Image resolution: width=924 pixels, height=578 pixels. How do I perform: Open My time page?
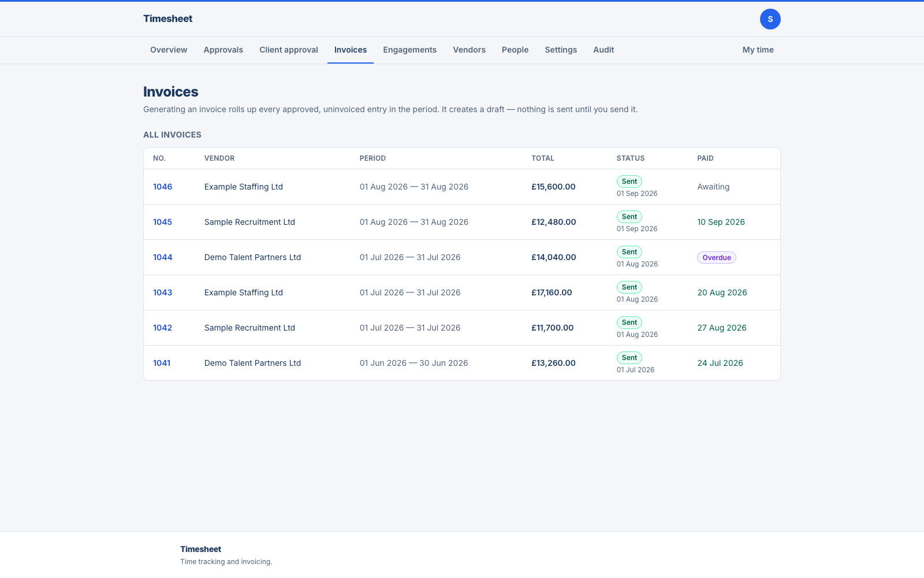coord(758,50)
